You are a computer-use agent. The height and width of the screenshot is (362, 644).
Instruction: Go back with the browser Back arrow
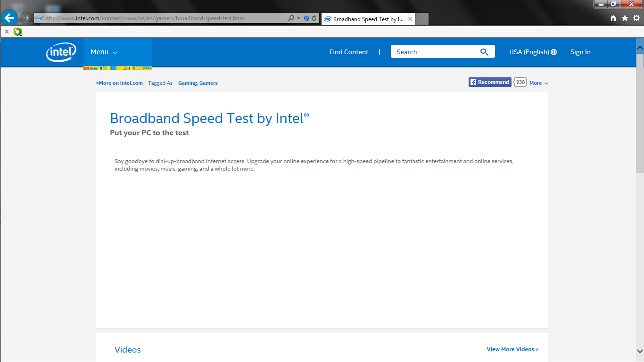pyautogui.click(x=9, y=18)
